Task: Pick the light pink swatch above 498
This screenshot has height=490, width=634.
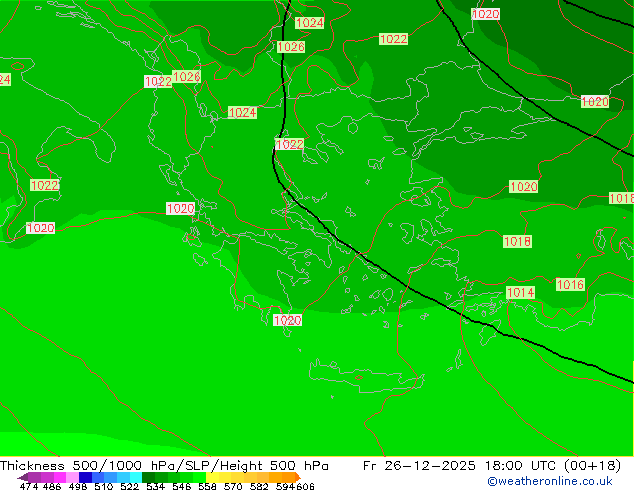Action: click(x=72, y=477)
